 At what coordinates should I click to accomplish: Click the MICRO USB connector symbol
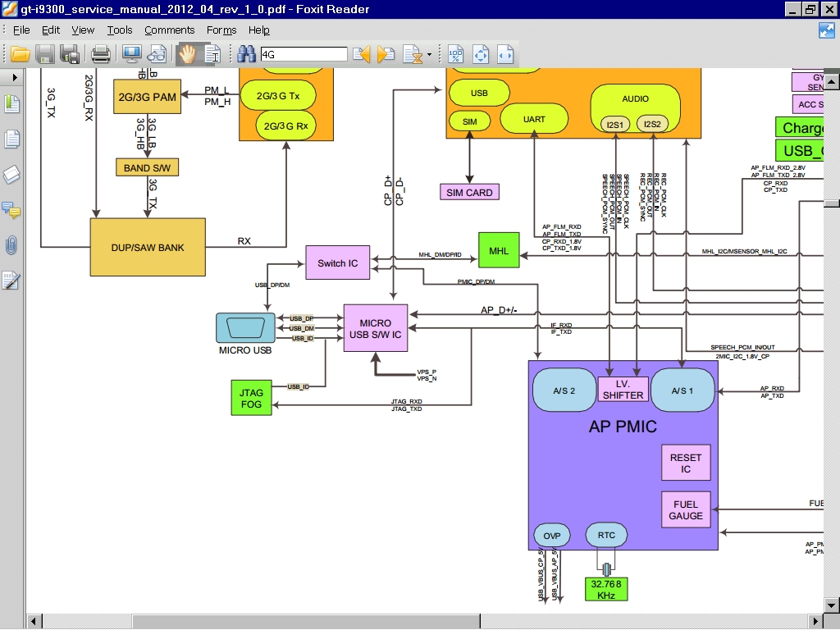click(x=245, y=328)
